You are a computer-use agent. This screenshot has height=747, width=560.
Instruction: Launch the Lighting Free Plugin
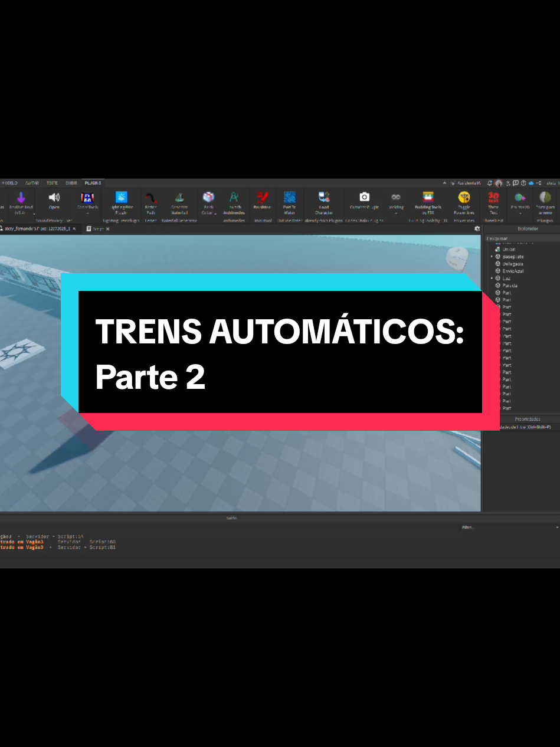(x=121, y=202)
